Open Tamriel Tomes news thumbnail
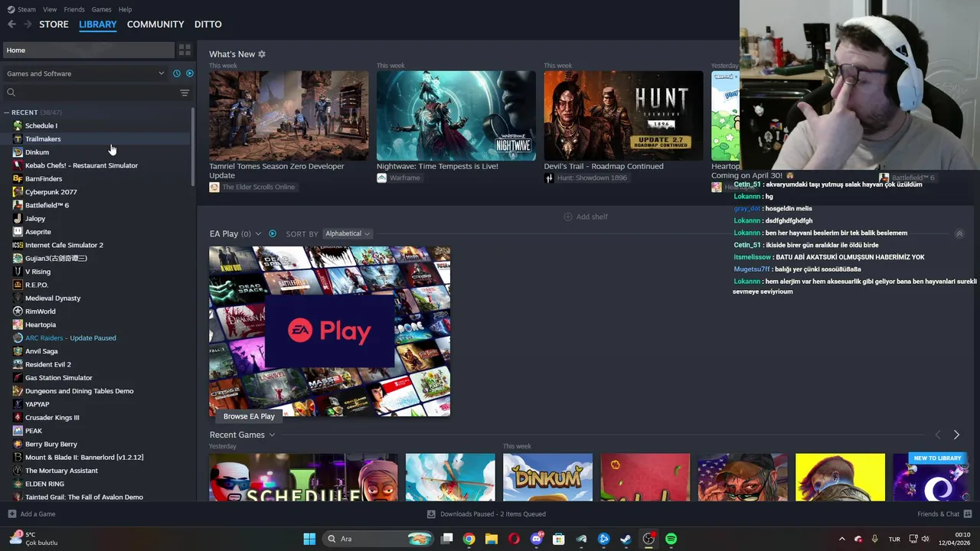980x551 pixels. coord(289,116)
